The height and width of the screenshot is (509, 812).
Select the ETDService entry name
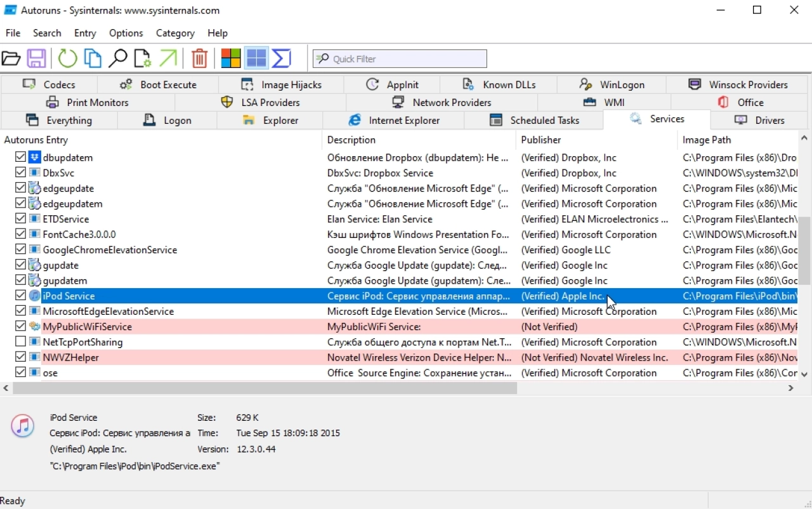66,219
